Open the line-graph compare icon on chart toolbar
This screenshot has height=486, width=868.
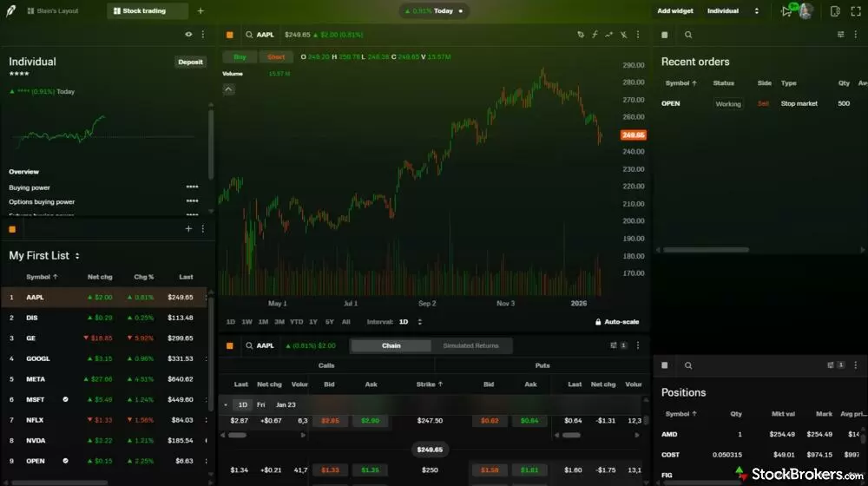(x=609, y=35)
